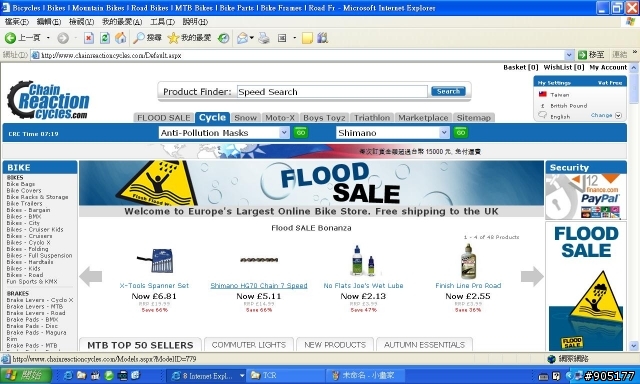The image size is (640, 384).
Task: Switch to the Snow tab
Action: click(245, 118)
